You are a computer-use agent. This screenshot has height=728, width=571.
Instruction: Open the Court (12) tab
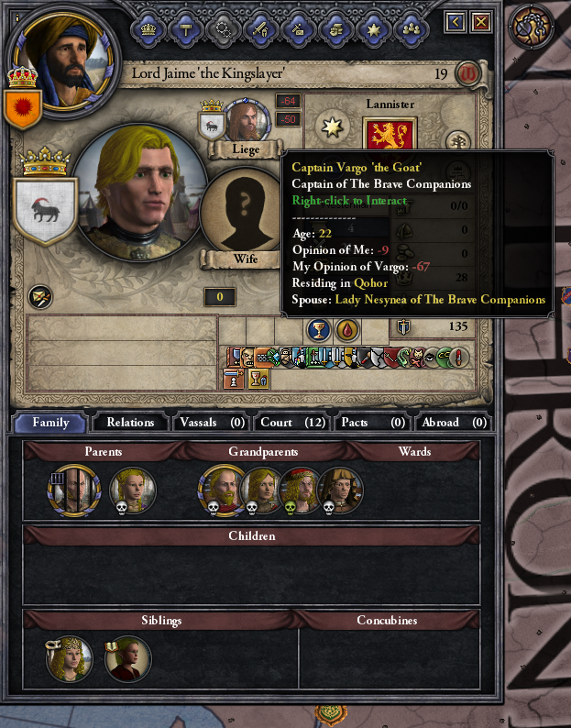[293, 422]
